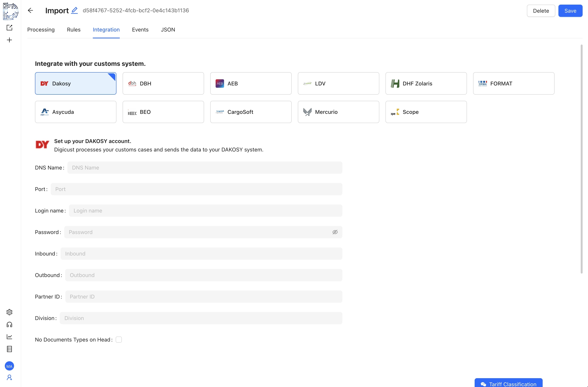588x387 pixels.
Task: Select the Asycuda integration card
Action: click(x=76, y=112)
